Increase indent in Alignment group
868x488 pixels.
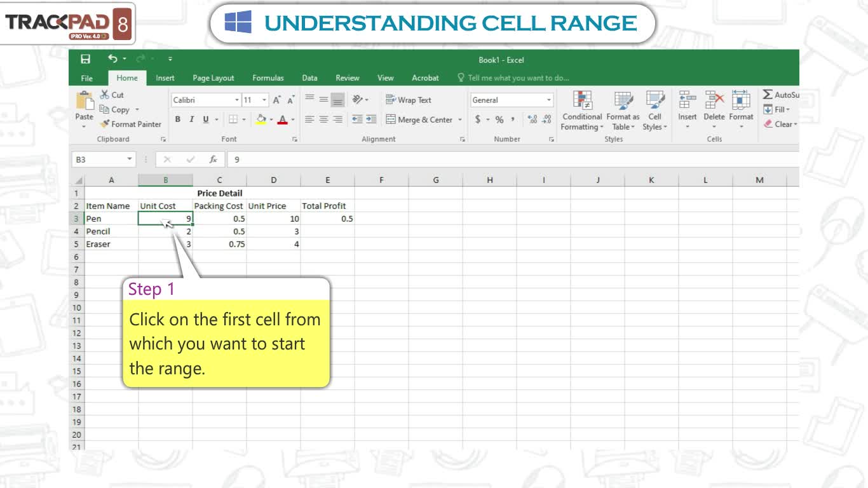[372, 119]
